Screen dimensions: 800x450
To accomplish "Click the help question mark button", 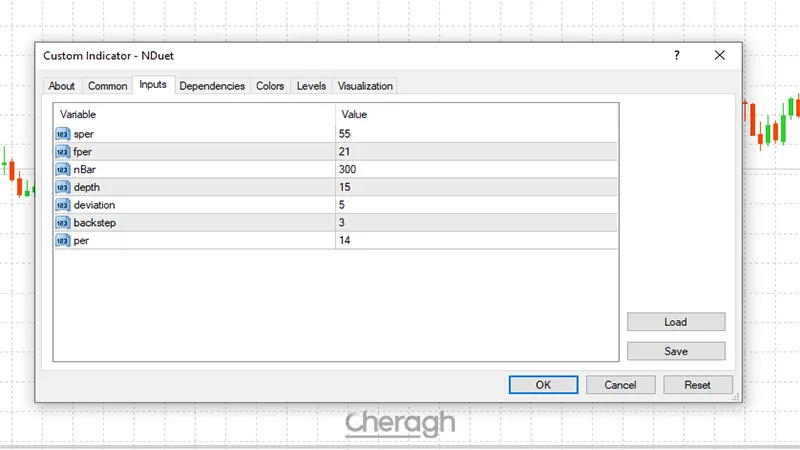I will 677,57.
